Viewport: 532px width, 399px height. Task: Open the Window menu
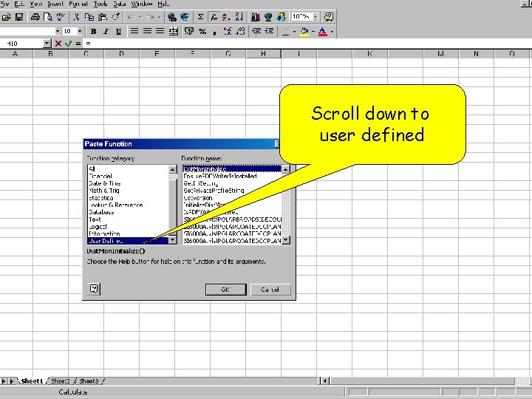coord(142,4)
